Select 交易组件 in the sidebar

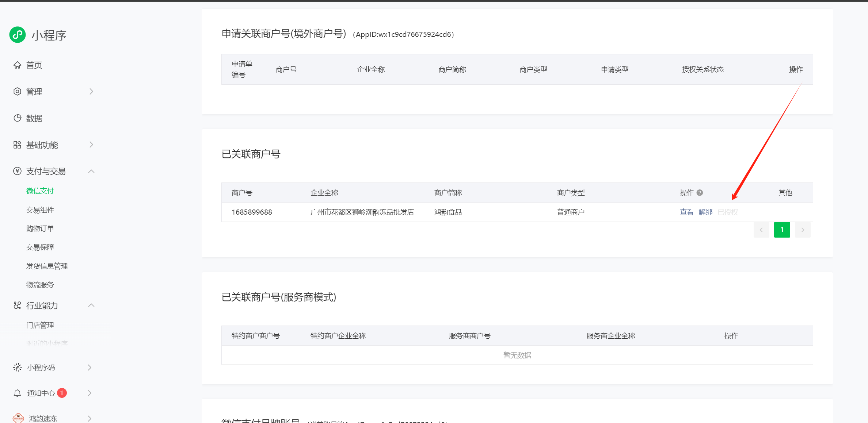(x=40, y=210)
